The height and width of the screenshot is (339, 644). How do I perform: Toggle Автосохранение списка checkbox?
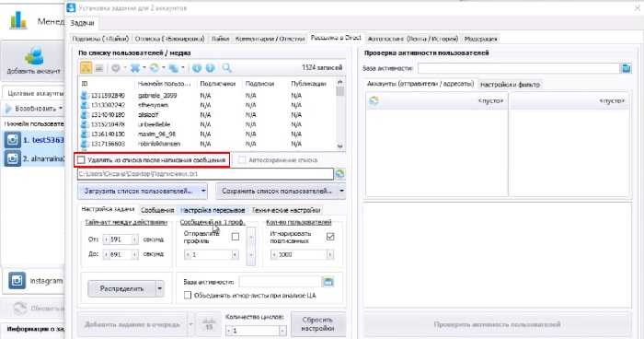(x=242, y=160)
